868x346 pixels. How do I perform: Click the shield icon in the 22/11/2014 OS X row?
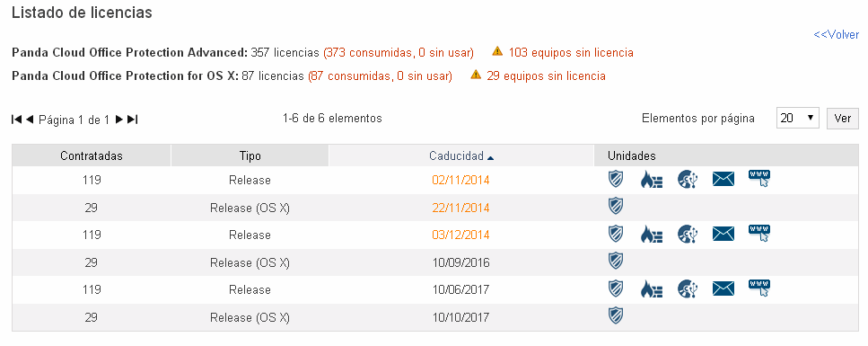[616, 207]
